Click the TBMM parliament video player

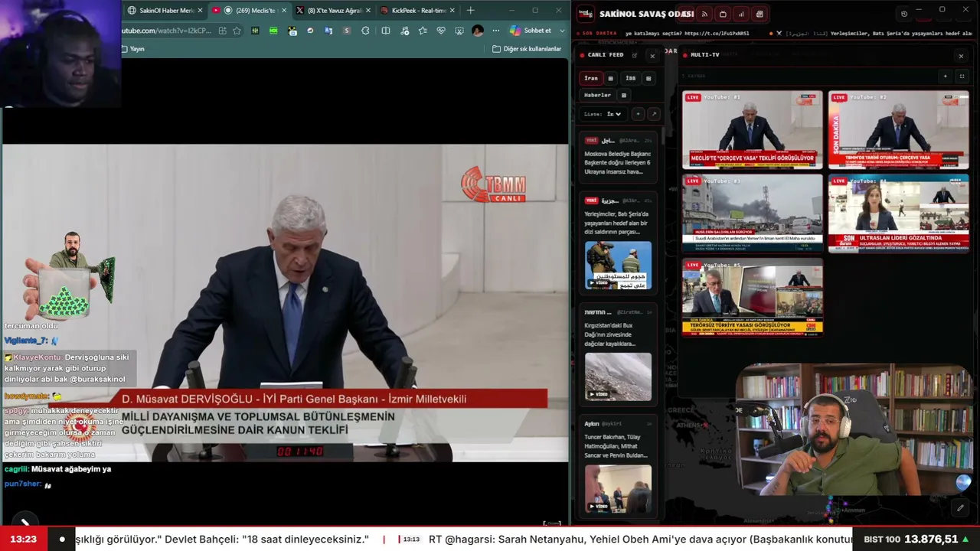click(285, 302)
